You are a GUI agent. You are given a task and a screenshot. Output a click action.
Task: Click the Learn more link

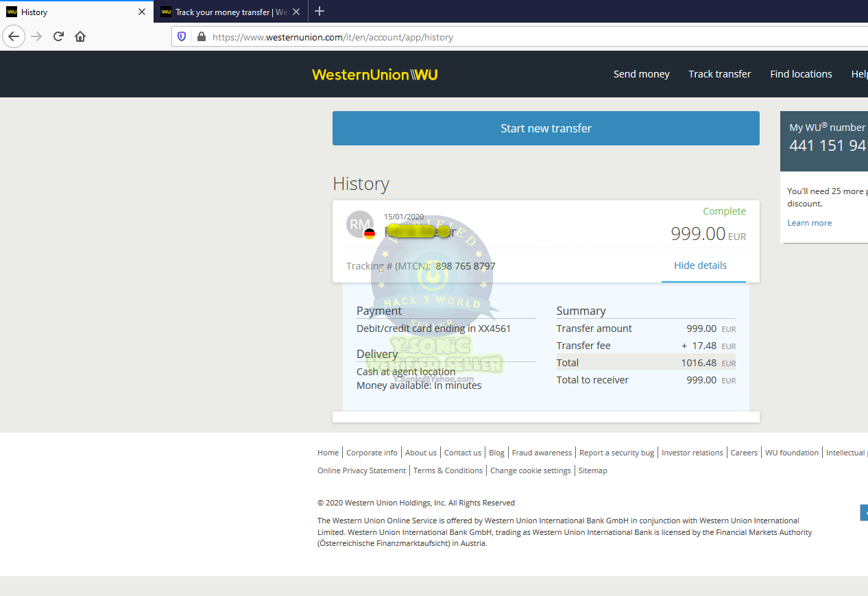click(810, 223)
